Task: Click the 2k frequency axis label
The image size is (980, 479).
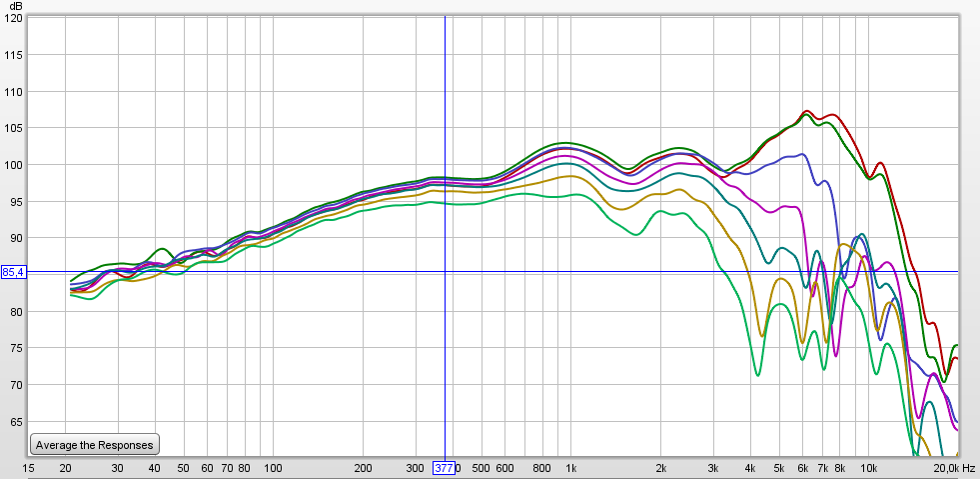Action: 660,468
